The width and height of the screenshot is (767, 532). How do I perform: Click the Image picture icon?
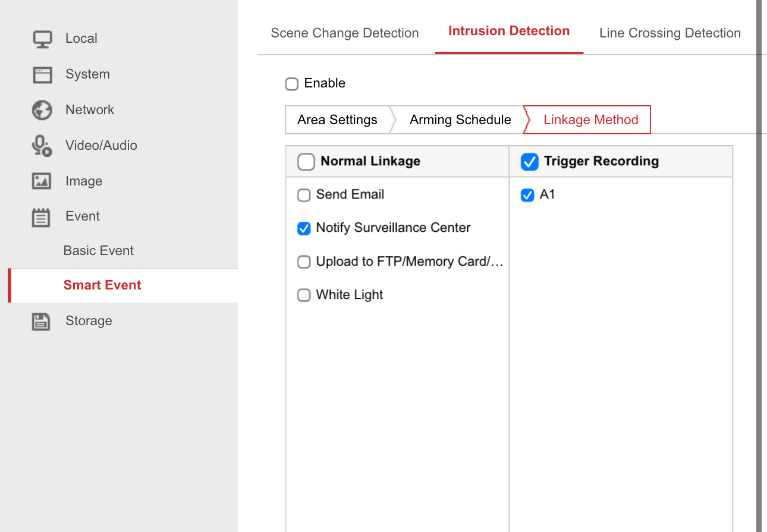click(42, 181)
